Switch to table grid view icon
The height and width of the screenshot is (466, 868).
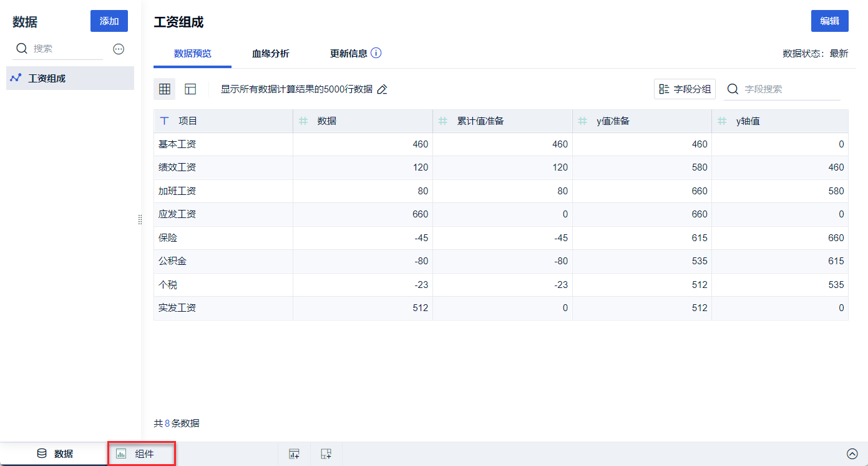(x=165, y=89)
